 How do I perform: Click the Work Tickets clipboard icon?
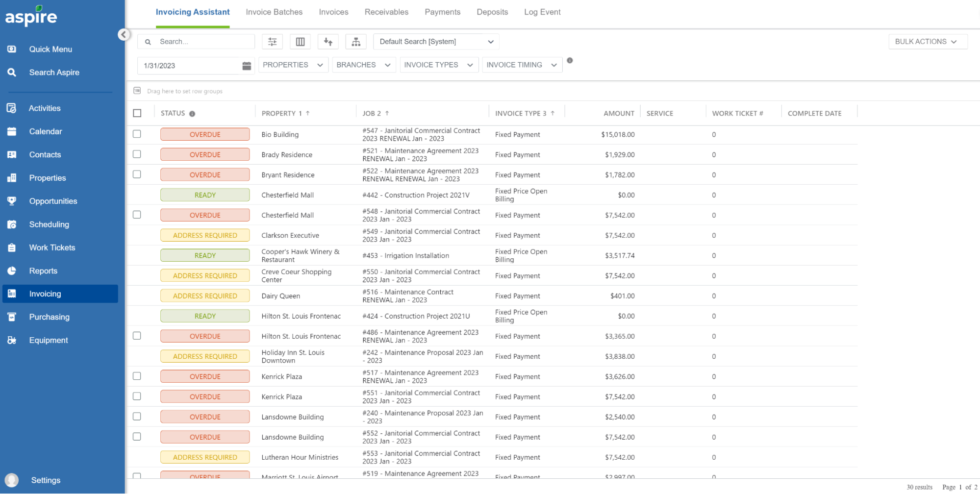pos(12,247)
